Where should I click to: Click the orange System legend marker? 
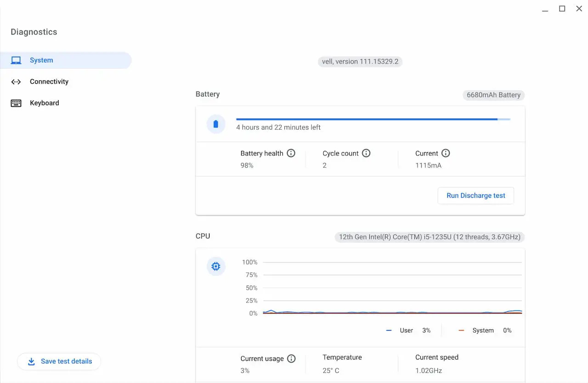tap(462, 331)
